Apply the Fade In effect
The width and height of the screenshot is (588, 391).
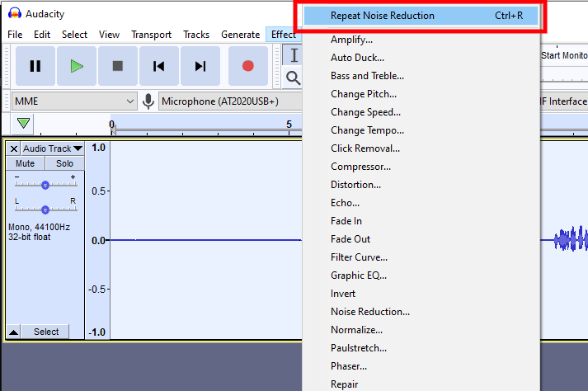pos(421,221)
